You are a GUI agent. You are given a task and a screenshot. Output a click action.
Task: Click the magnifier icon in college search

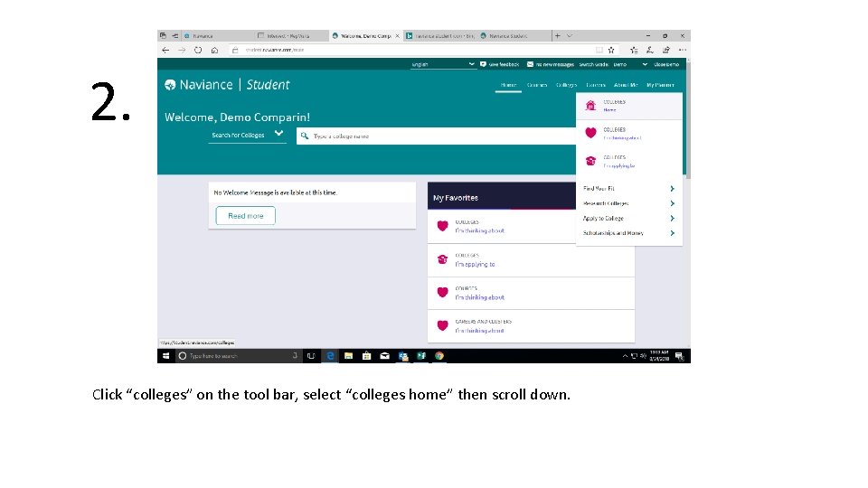coord(305,136)
